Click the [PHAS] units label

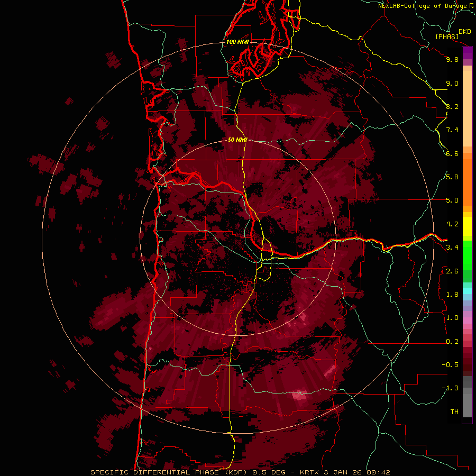[447, 37]
